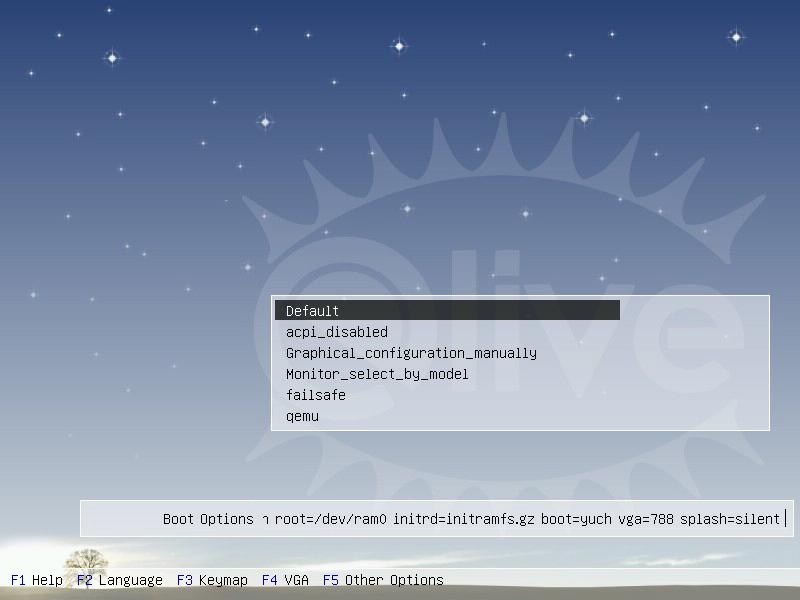Select the Default boot entry

[447, 310]
